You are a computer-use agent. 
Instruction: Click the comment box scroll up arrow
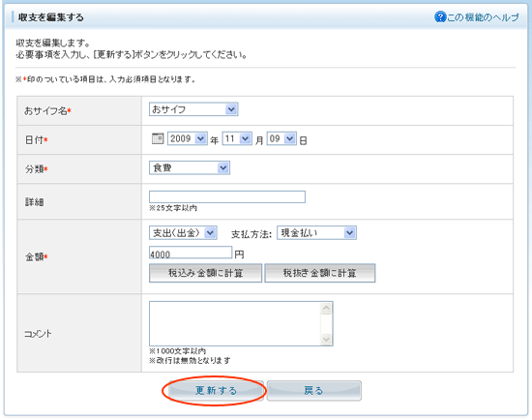coord(326,308)
